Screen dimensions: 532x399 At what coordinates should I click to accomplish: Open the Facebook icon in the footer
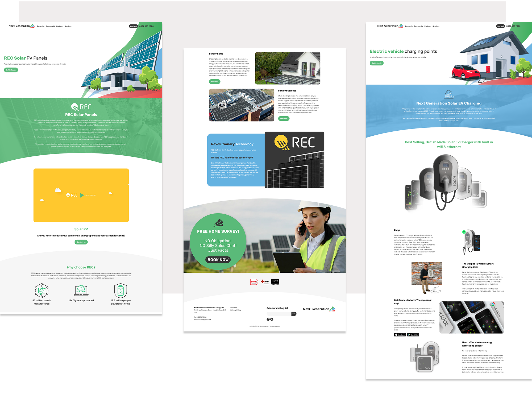268,319
